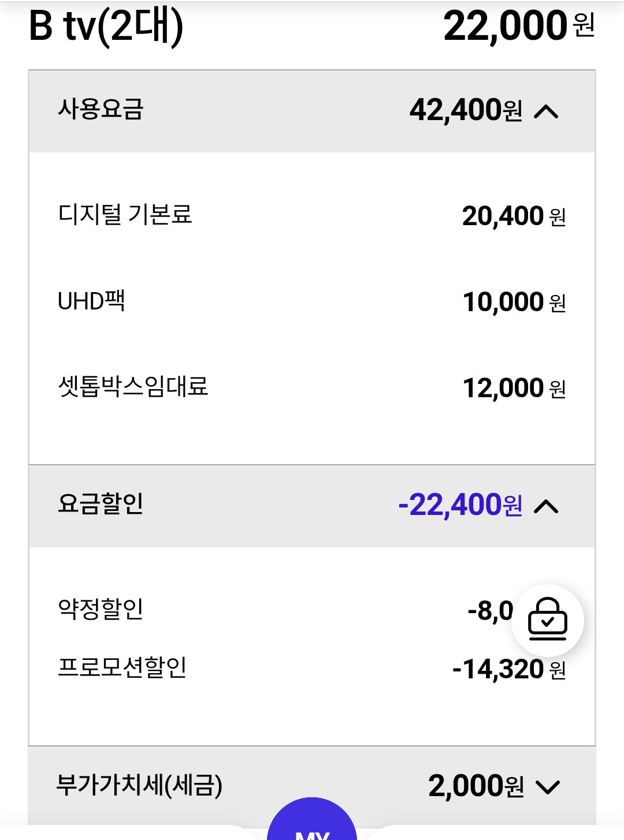Tap the 디지털 기본료 item
The image size is (624, 840).
tap(312, 215)
